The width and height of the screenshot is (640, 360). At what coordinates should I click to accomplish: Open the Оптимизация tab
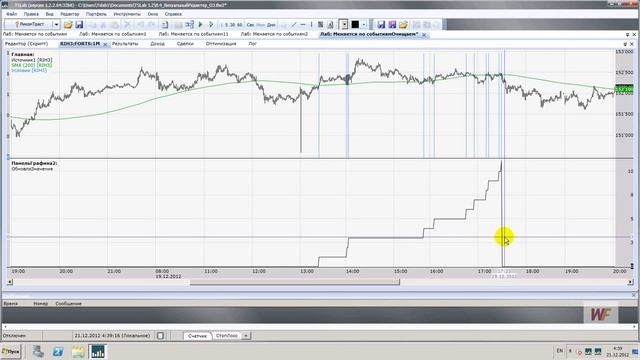(x=221, y=44)
